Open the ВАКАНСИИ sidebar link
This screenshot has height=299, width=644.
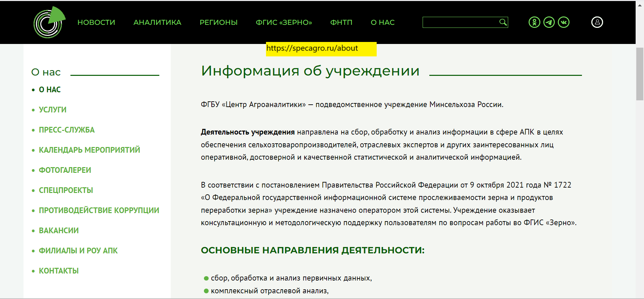[x=59, y=231]
